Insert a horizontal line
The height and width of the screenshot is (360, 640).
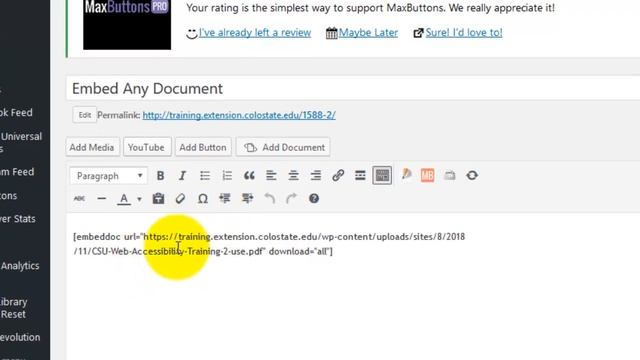point(102,199)
